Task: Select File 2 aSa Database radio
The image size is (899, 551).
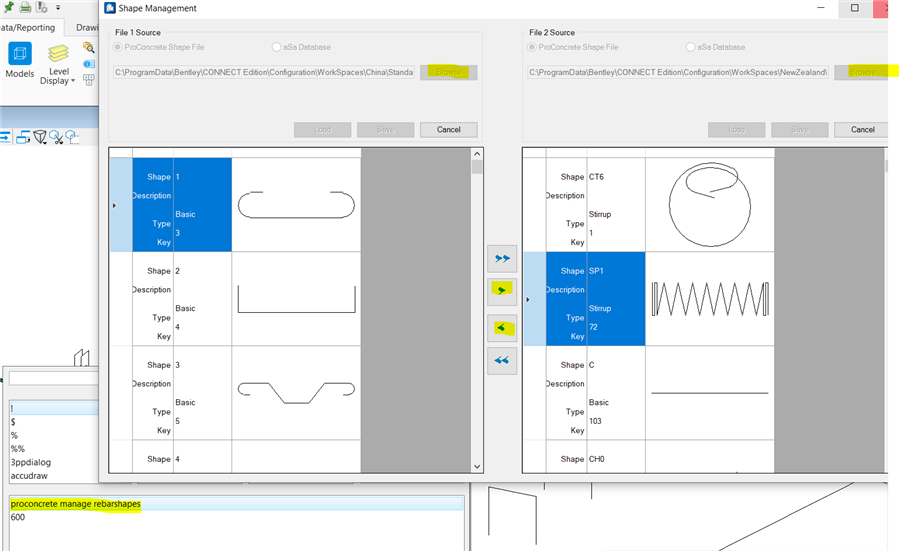Action: click(x=690, y=47)
